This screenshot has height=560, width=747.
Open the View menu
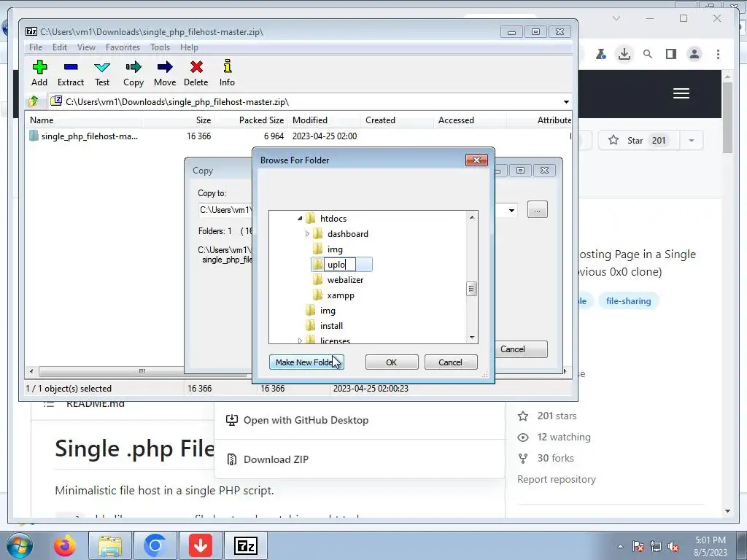(86, 47)
